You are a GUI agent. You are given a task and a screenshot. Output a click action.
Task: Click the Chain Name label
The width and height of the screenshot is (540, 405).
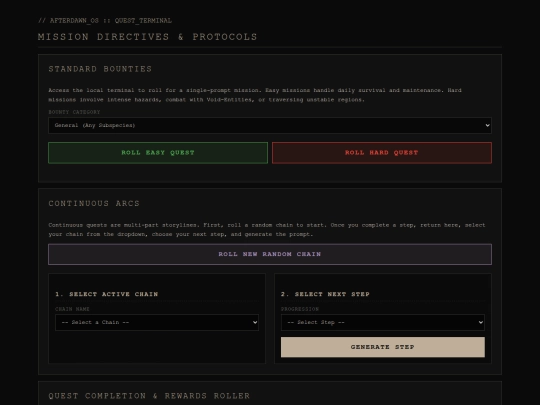pos(72,309)
